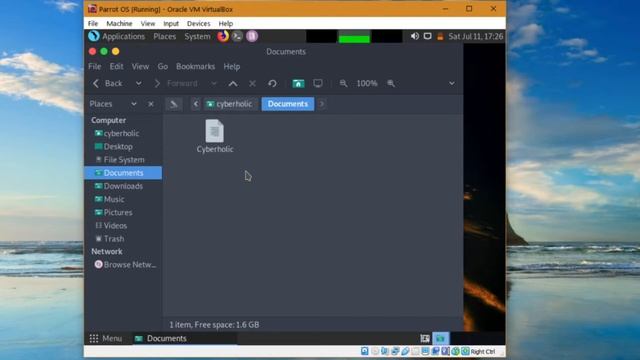
Task: Open the Places sidebar type dropdown
Action: (134, 104)
